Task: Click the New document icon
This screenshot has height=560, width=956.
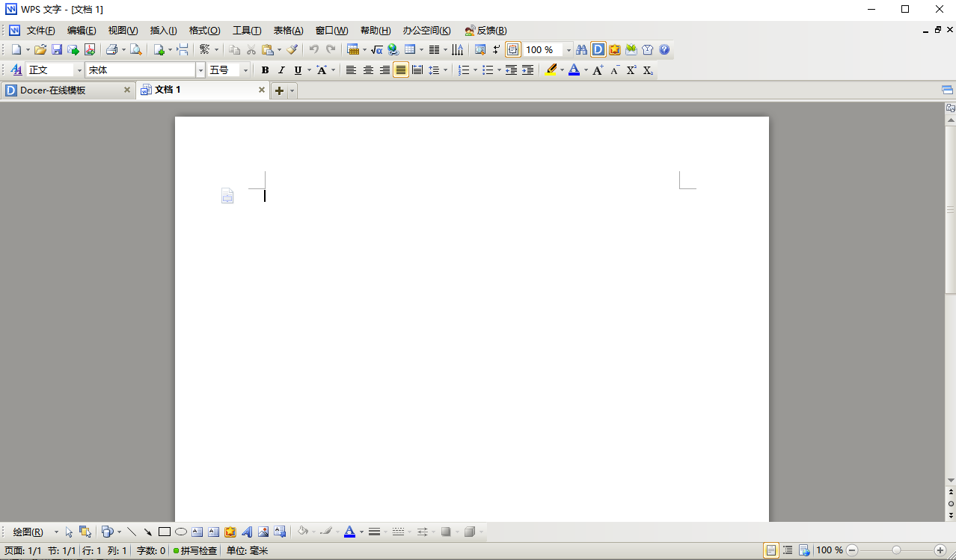Action: (16, 50)
